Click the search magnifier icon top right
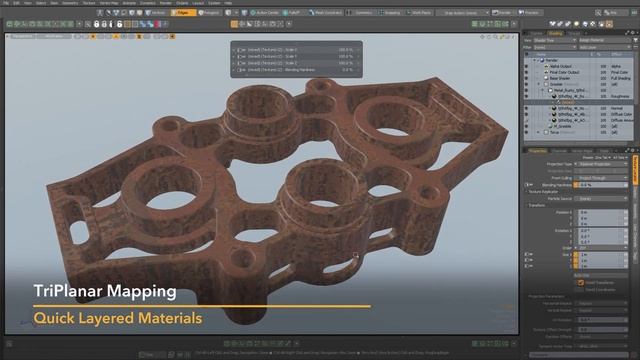This screenshot has height=360, width=640. point(598,13)
